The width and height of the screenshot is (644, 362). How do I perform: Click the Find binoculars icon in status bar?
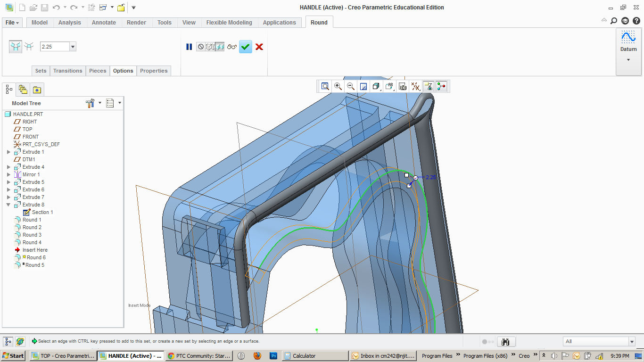pyautogui.click(x=506, y=342)
